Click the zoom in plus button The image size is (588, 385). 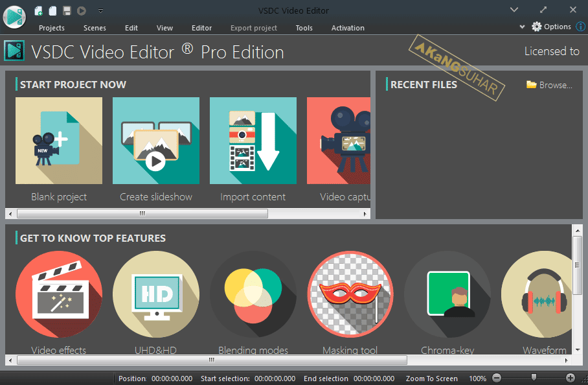[x=571, y=378]
